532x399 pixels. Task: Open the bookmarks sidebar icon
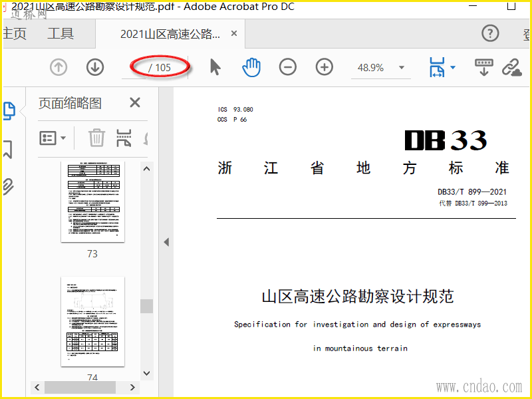[x=7, y=149]
